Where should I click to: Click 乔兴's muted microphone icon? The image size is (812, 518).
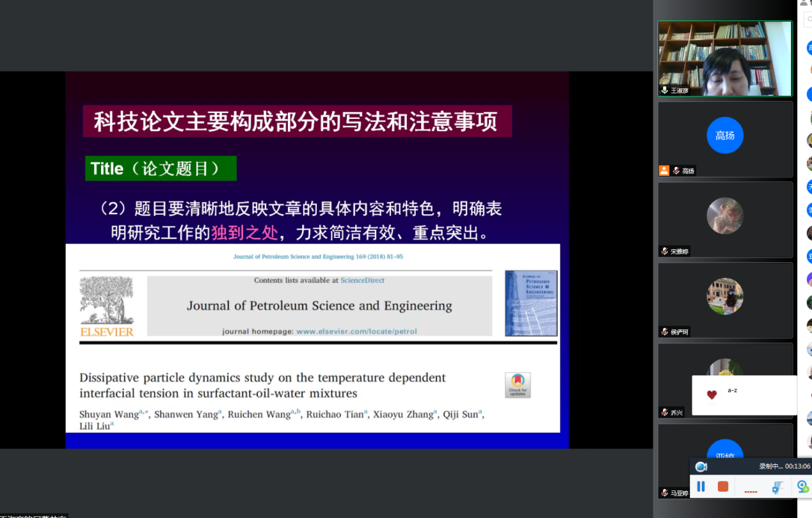pos(664,412)
